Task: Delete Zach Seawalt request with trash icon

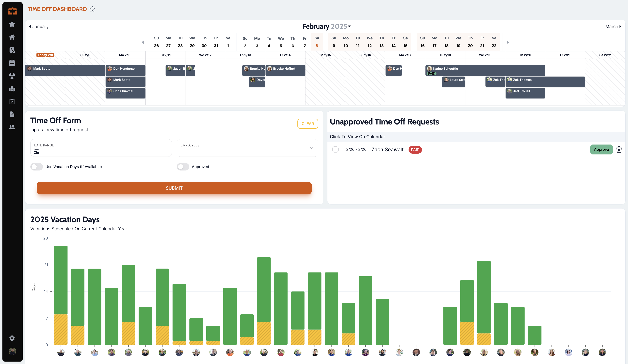Action: 619,150
